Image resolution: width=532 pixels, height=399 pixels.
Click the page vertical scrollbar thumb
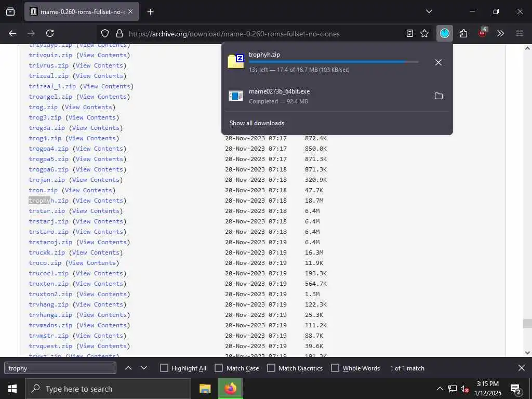tap(527, 323)
